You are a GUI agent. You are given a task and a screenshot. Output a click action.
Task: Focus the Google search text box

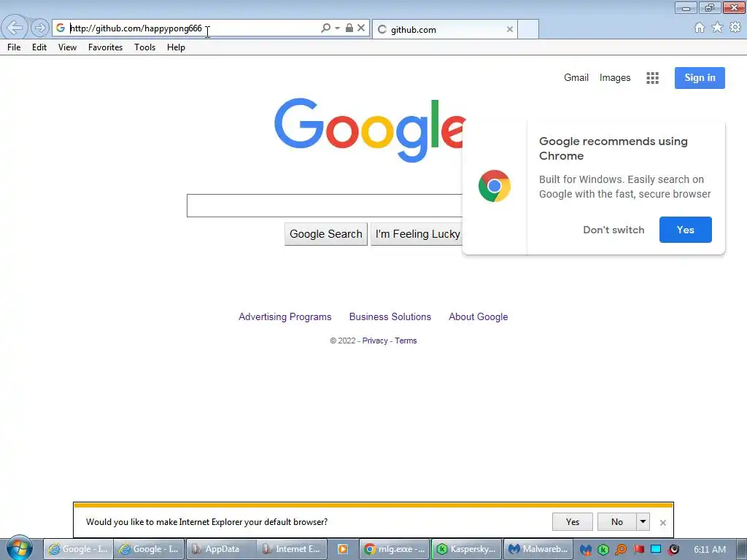click(x=325, y=206)
